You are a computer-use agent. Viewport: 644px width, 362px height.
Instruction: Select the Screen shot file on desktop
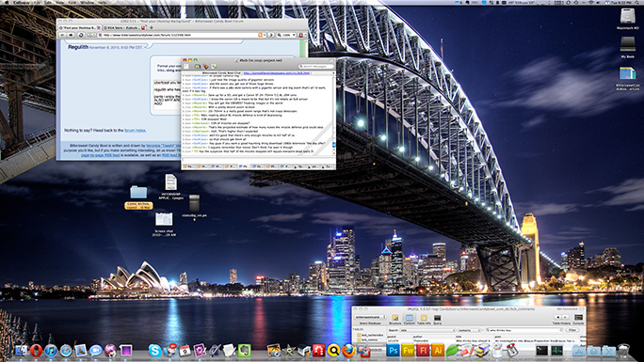coord(164,224)
